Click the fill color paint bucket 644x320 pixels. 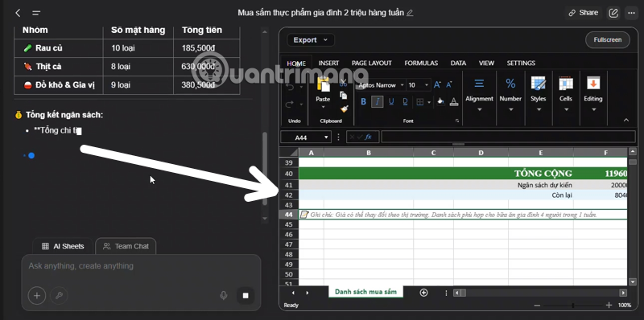click(x=440, y=102)
